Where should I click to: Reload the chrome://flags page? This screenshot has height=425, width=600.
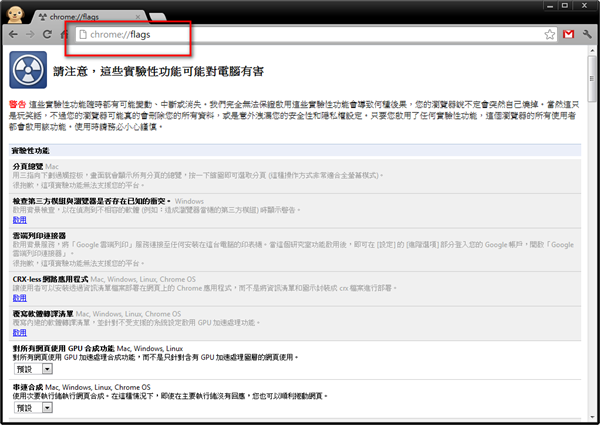pyautogui.click(x=47, y=34)
